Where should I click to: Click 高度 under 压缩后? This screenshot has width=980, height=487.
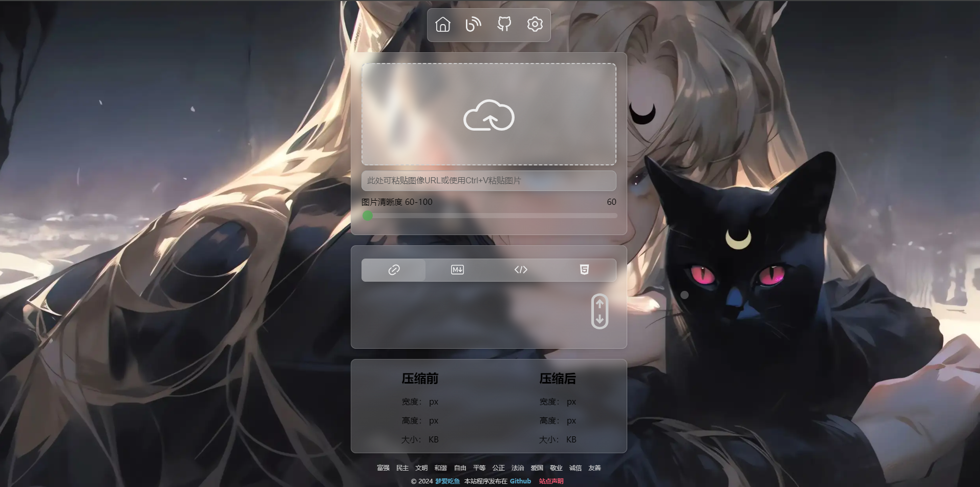[x=558, y=421]
